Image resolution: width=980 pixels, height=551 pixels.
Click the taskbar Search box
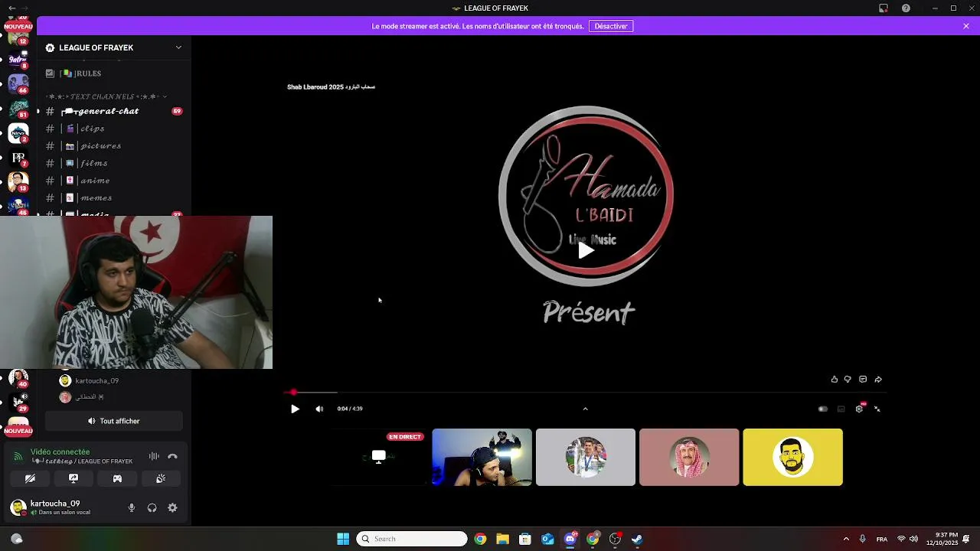pos(412,539)
